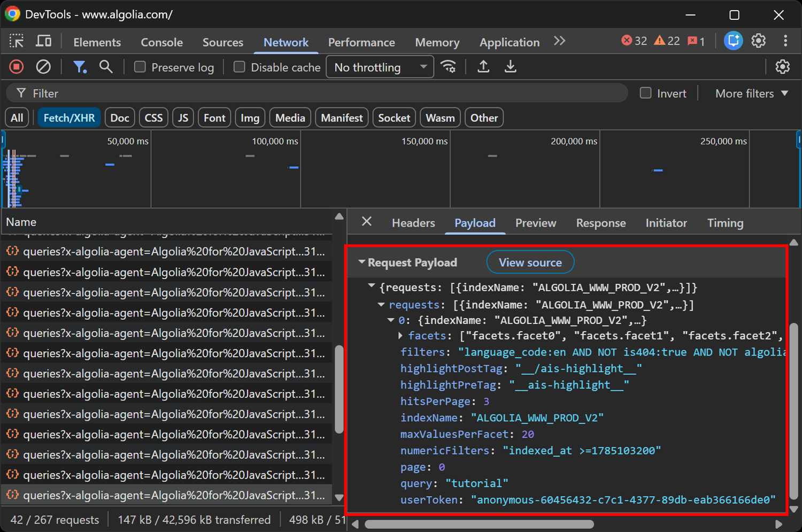Open Network panel settings gear

pyautogui.click(x=783, y=67)
